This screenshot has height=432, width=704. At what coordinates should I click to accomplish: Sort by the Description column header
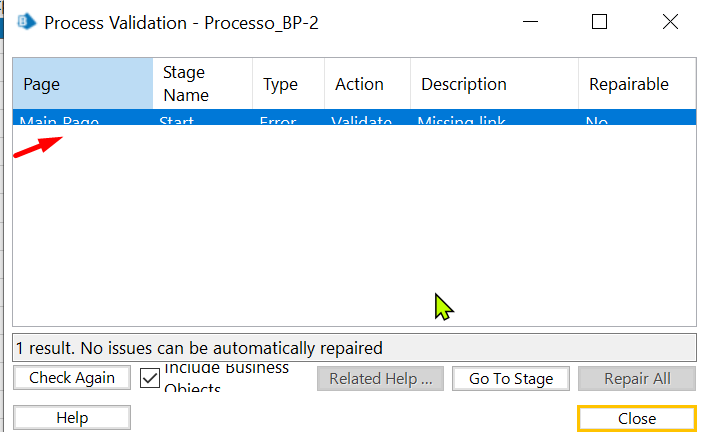click(x=494, y=84)
